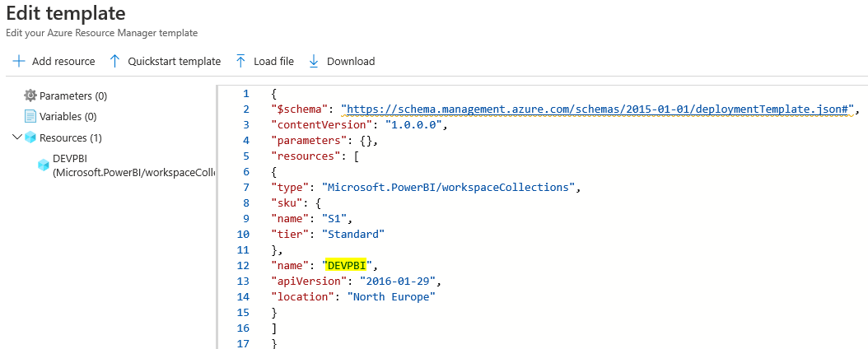Click the Download arrow icon
Screen dimensions: 868x349
coord(314,62)
